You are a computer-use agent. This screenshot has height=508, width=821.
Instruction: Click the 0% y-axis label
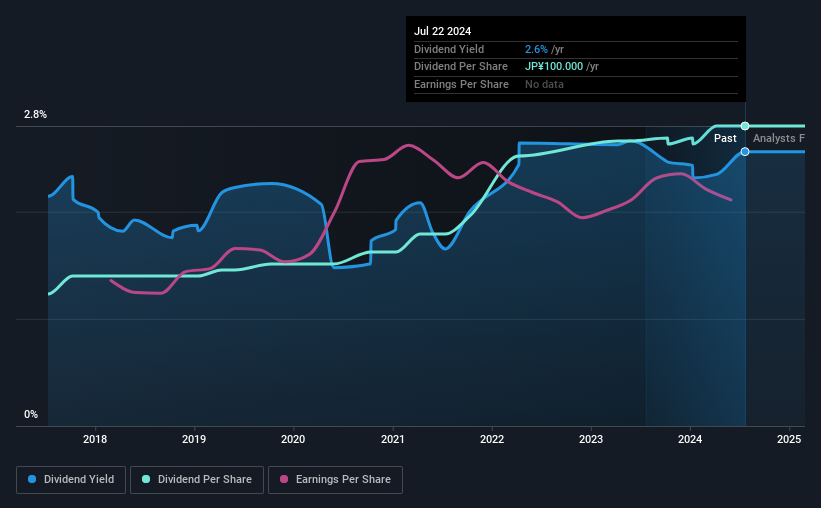click(x=31, y=414)
